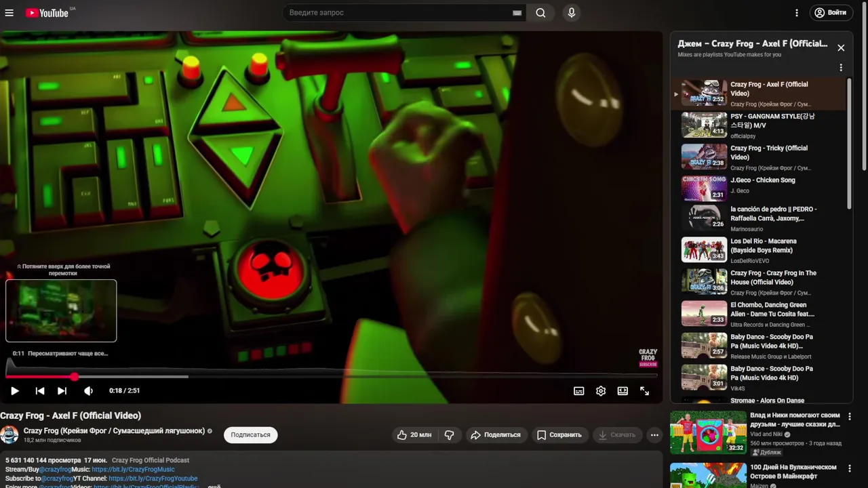Skip to the next video

pos(62,391)
